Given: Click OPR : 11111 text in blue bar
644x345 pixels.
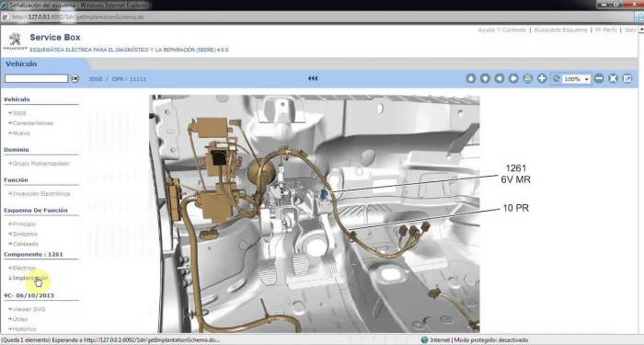Looking at the screenshot, I should pos(129,79).
